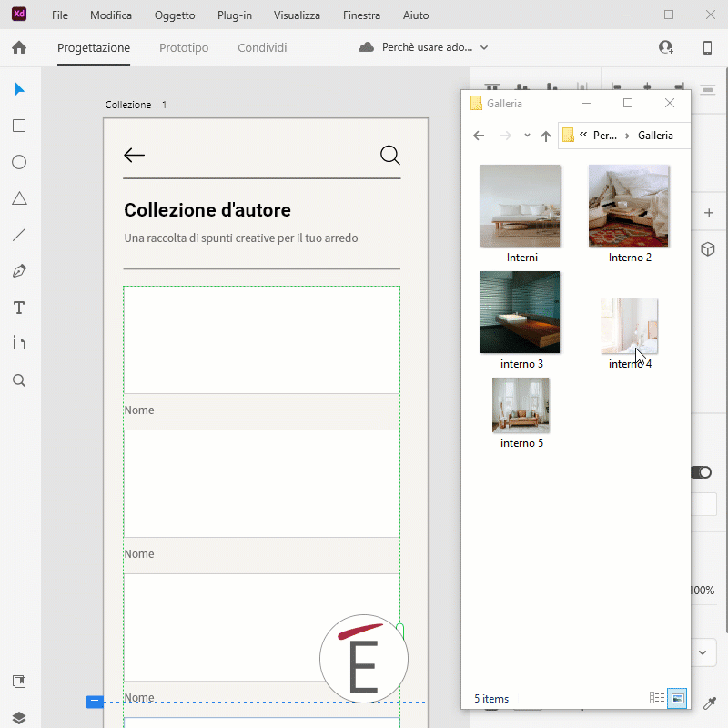Select the Interno 2 image thumbnail
728x728 pixels.
coord(629,206)
